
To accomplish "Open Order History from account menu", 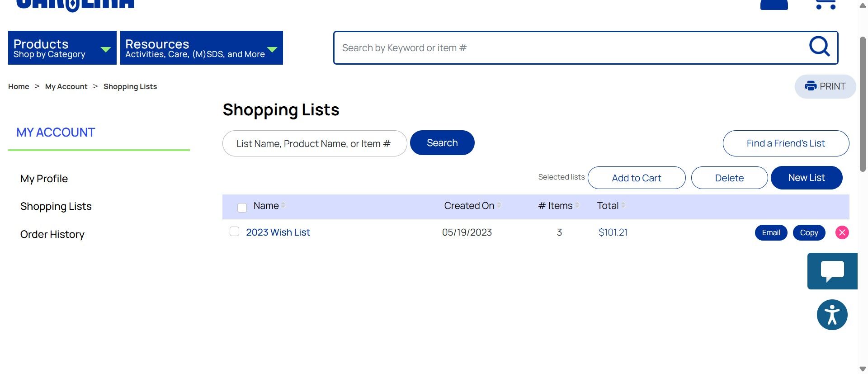I will point(52,234).
